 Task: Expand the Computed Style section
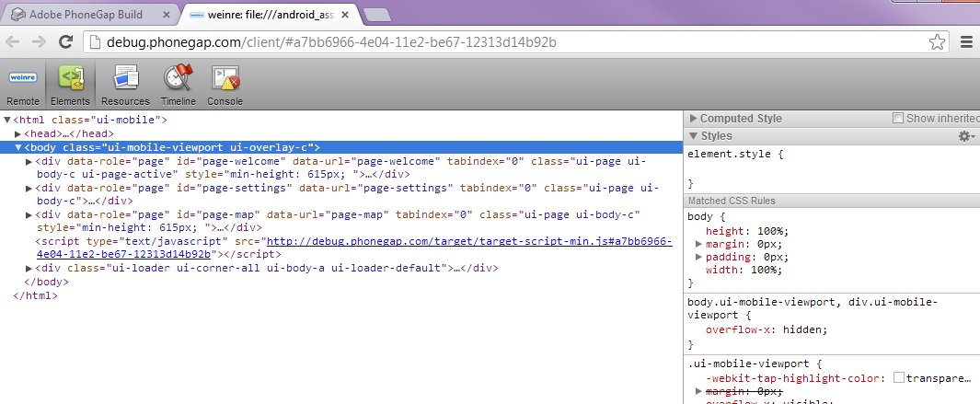(693, 118)
